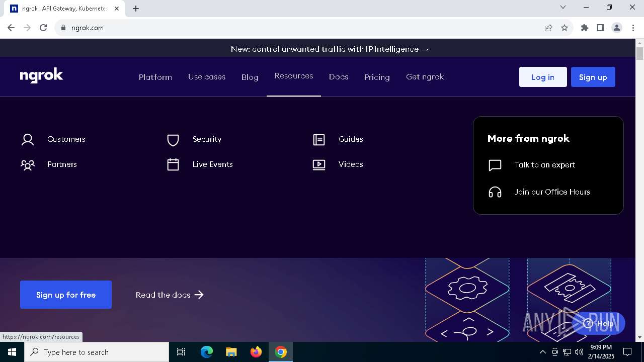Open the Chrome profile avatar
Image resolution: width=644 pixels, height=362 pixels.
click(x=617, y=28)
